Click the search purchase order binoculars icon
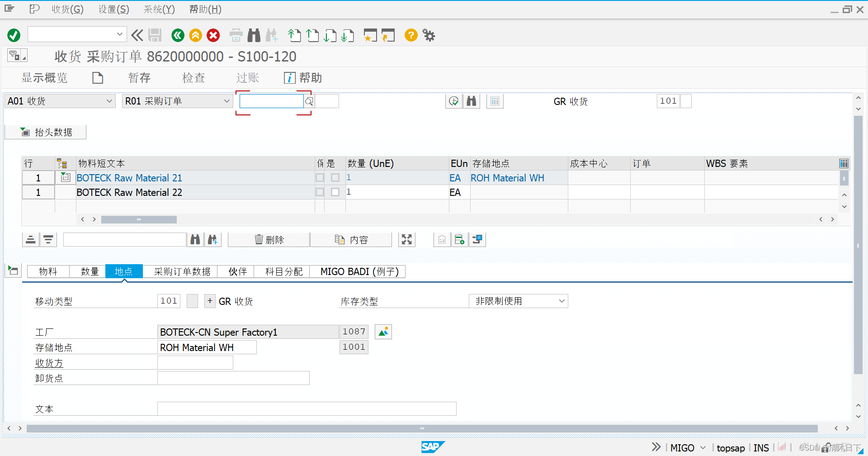 [472, 101]
